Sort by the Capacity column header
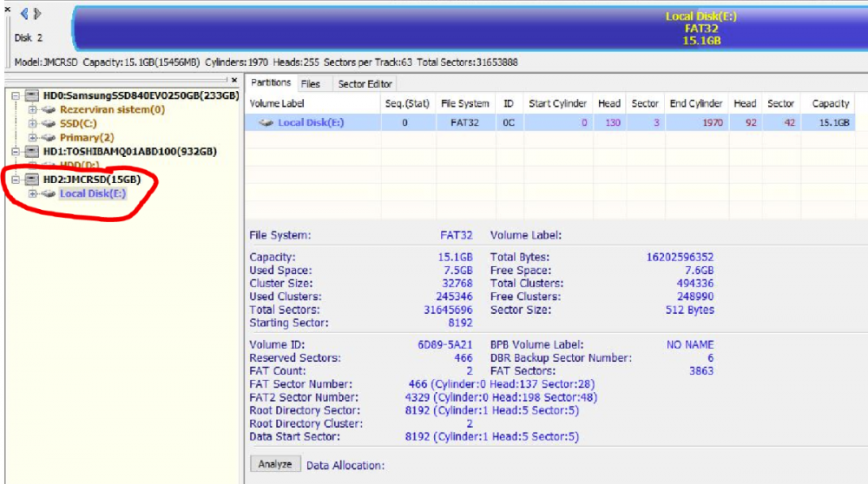Viewport: 868px width, 484px height. [830, 103]
